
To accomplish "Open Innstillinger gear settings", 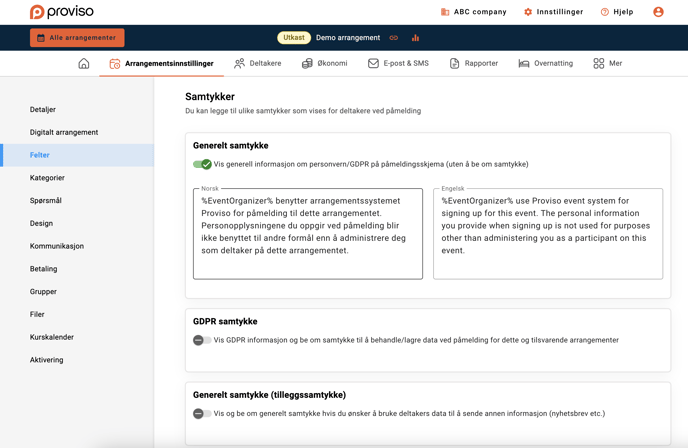I will click(553, 12).
